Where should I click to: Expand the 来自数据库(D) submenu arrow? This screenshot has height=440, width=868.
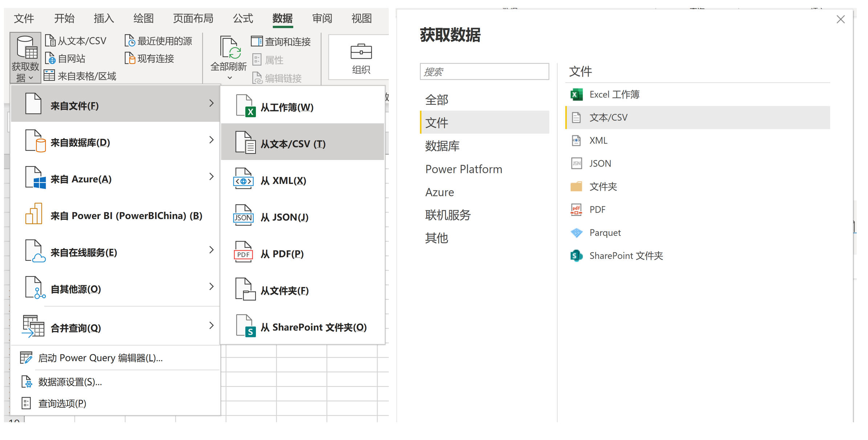[x=211, y=140]
